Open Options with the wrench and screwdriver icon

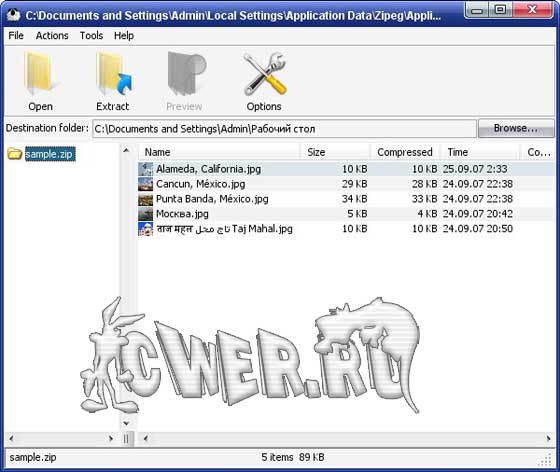pyautogui.click(x=265, y=74)
